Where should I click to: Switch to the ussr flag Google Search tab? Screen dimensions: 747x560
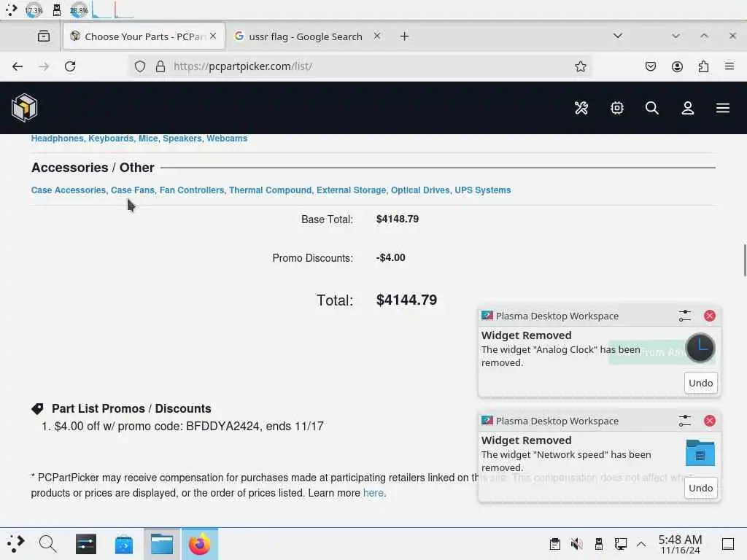[x=306, y=36]
